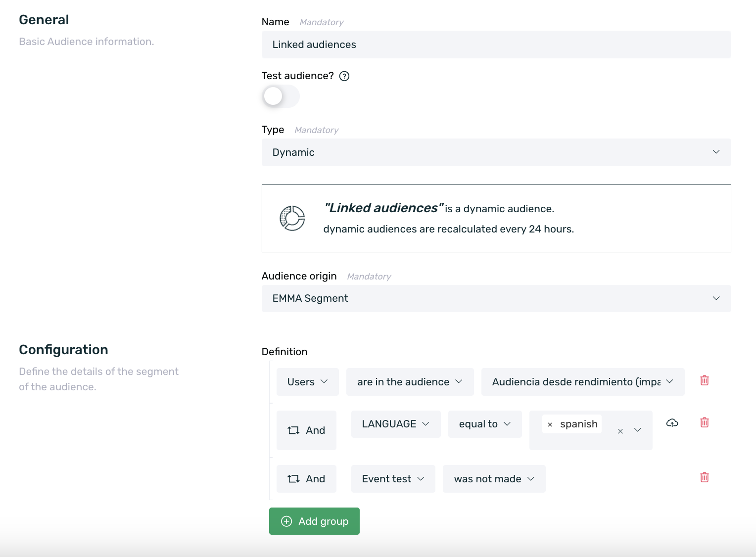Click the Add group button
Image resolution: width=756 pixels, height=557 pixels.
click(314, 521)
